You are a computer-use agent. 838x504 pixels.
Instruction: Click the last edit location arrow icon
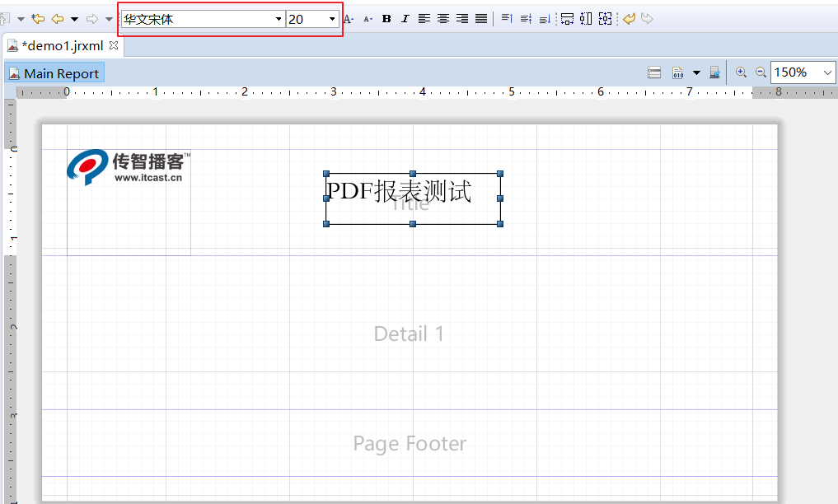pyautogui.click(x=37, y=19)
